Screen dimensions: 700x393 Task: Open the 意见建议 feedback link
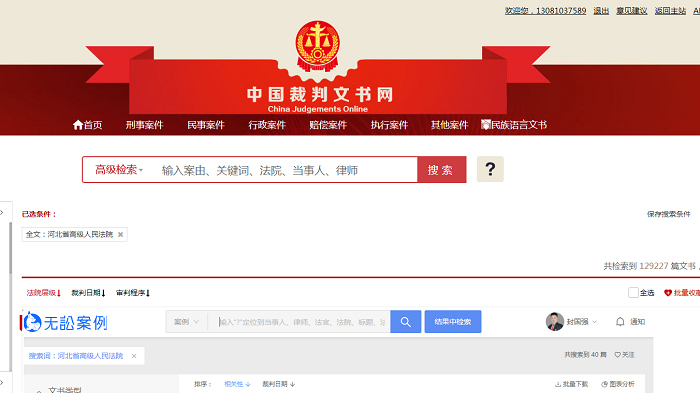tap(632, 11)
